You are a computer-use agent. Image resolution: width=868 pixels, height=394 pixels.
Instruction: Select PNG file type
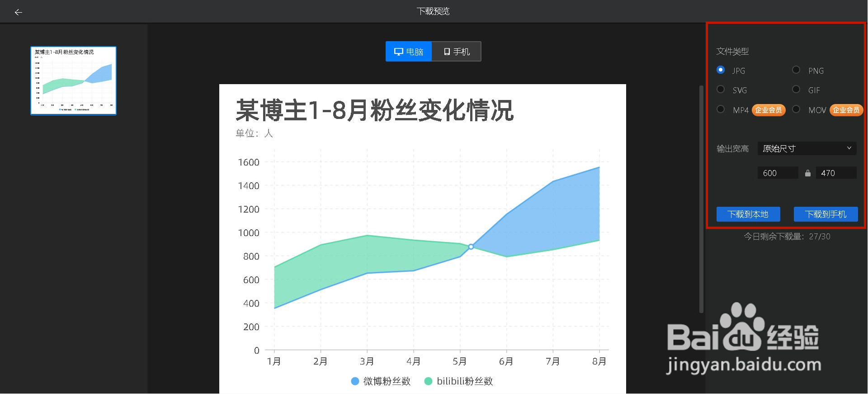pyautogui.click(x=796, y=70)
